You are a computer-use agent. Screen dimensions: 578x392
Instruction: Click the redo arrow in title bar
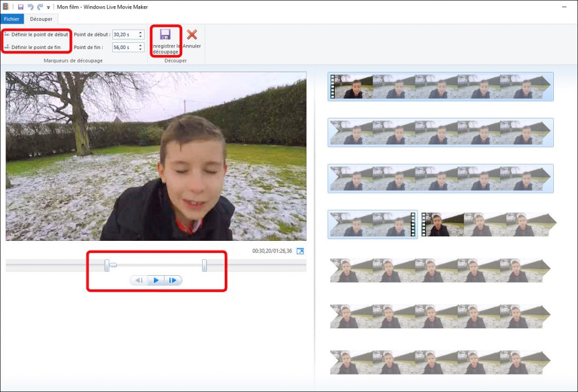[x=39, y=7]
